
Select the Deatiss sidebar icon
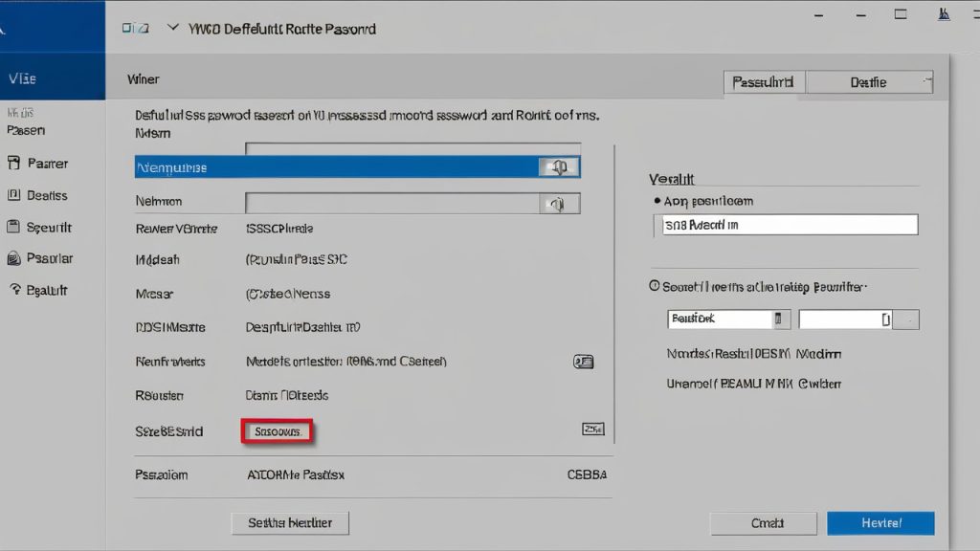[13, 195]
